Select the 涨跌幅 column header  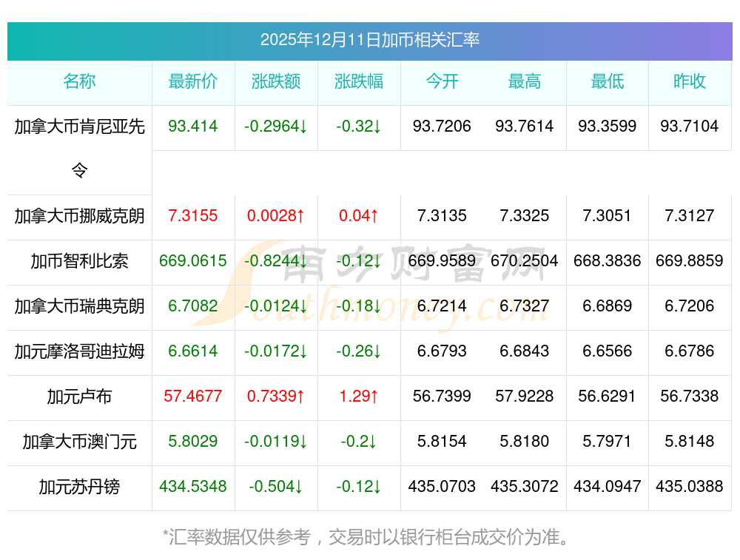click(x=359, y=82)
